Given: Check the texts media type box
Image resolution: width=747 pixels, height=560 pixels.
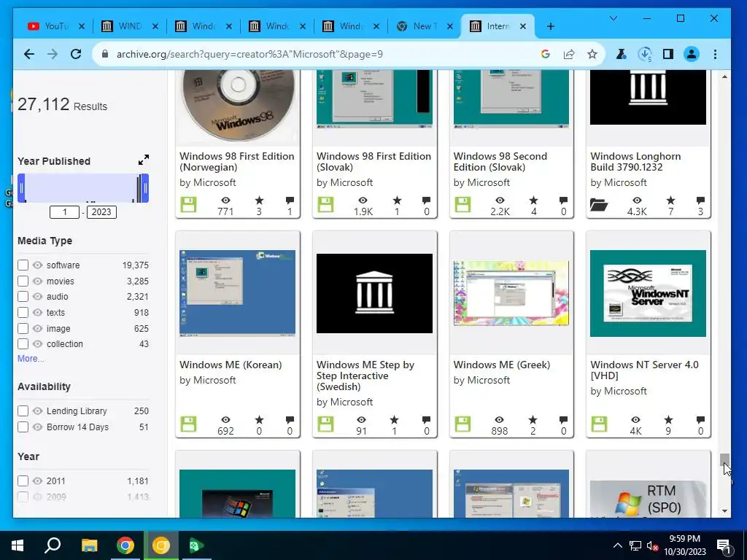Looking at the screenshot, I should point(23,313).
